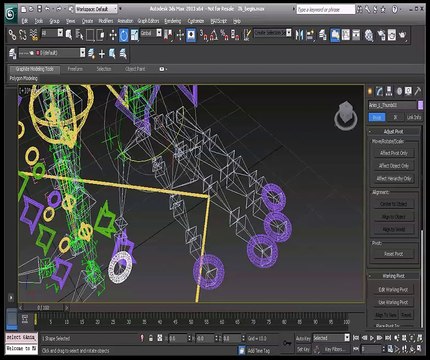430x360 pixels.
Task: Switch to the Object Paint ribbon tab
Action: click(135, 69)
